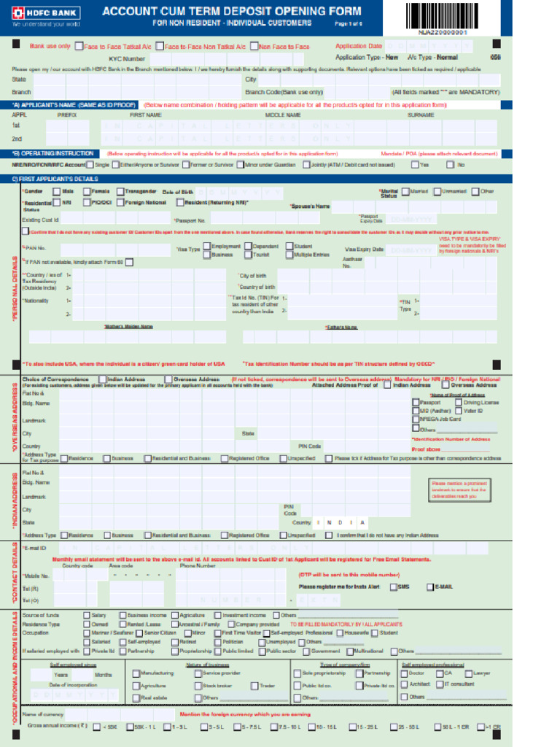Tick the Face to Face Non Tatkal A/c checkbox
Image resolution: width=560 pixels, height=747 pixels.
[x=160, y=46]
